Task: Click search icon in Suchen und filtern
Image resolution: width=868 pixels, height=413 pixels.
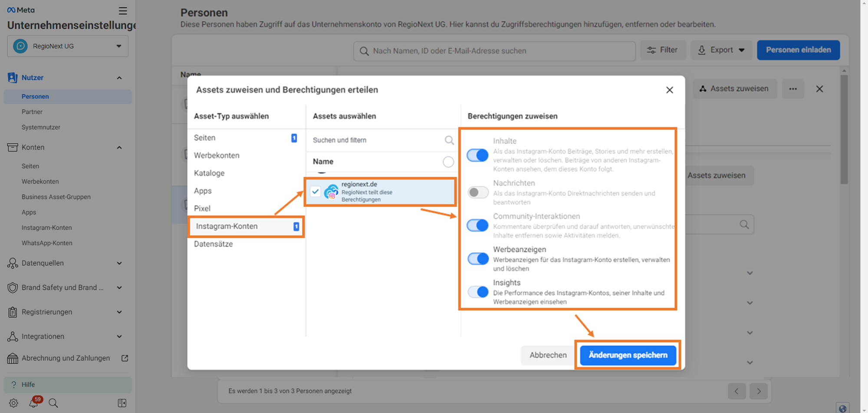Action: click(x=449, y=140)
